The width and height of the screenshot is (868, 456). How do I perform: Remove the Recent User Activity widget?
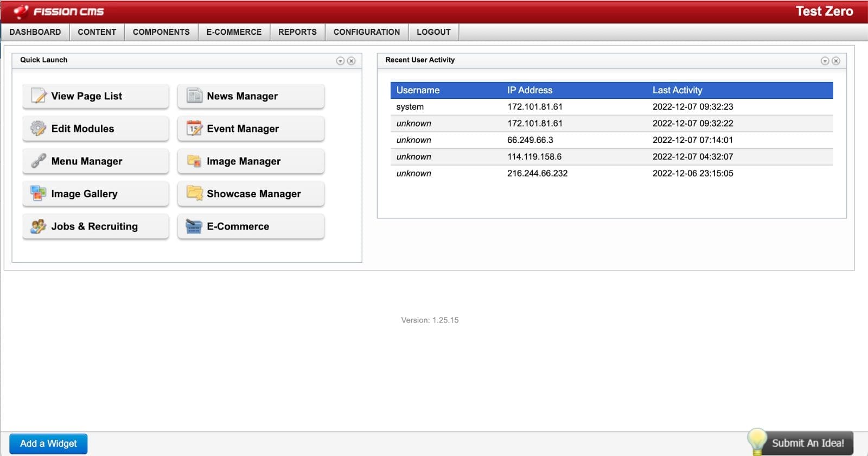(x=836, y=61)
